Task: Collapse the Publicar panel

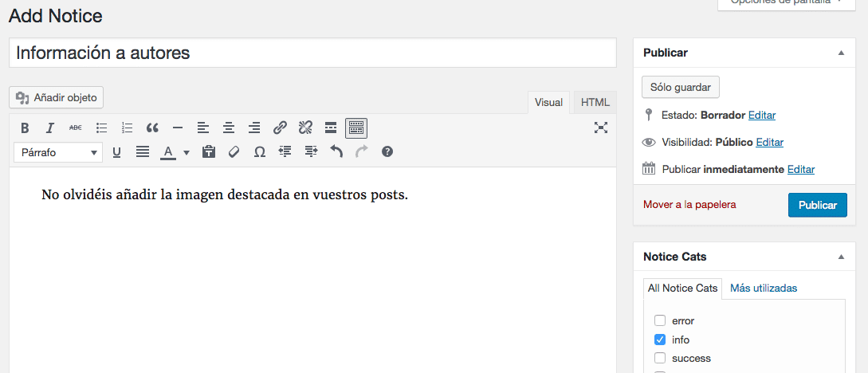Action: (x=841, y=53)
